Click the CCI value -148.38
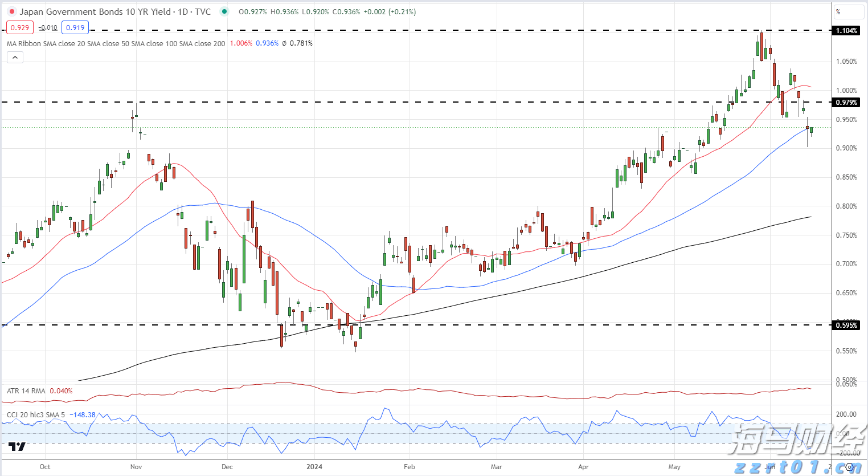Screen dimensions: 868x476 [83, 415]
